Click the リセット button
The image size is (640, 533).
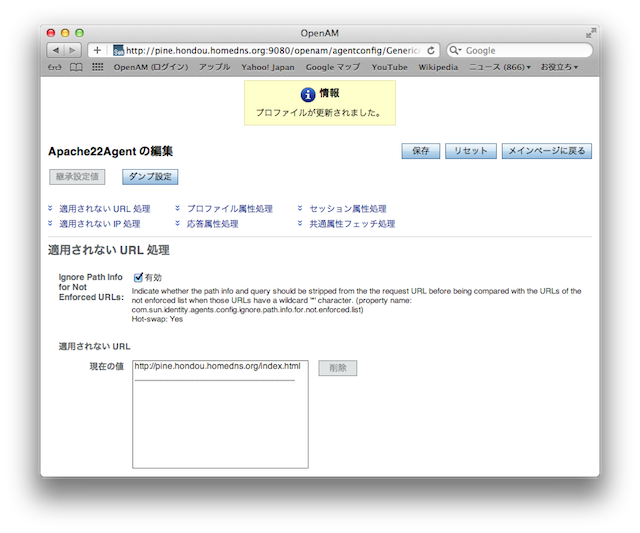470,151
